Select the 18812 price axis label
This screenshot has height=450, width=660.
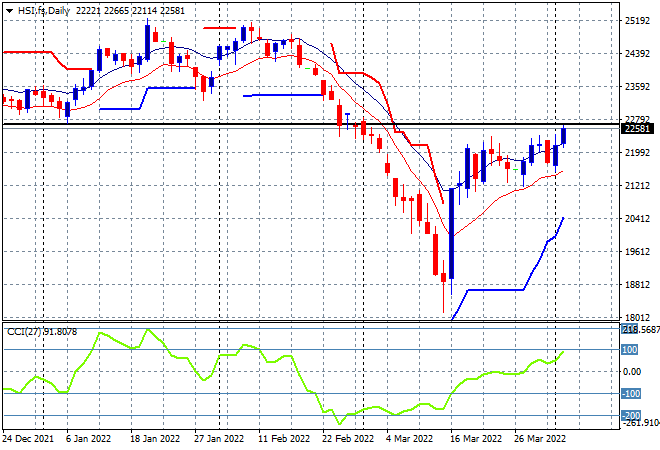coord(637,285)
